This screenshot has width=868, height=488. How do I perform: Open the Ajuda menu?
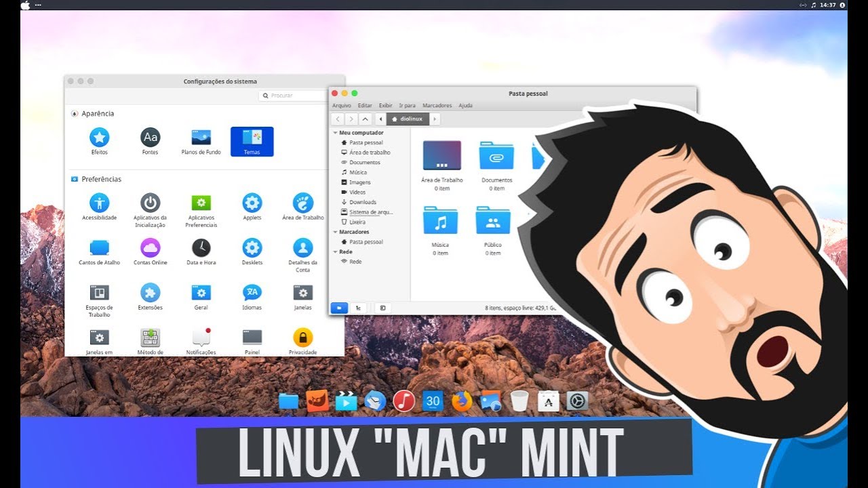466,106
